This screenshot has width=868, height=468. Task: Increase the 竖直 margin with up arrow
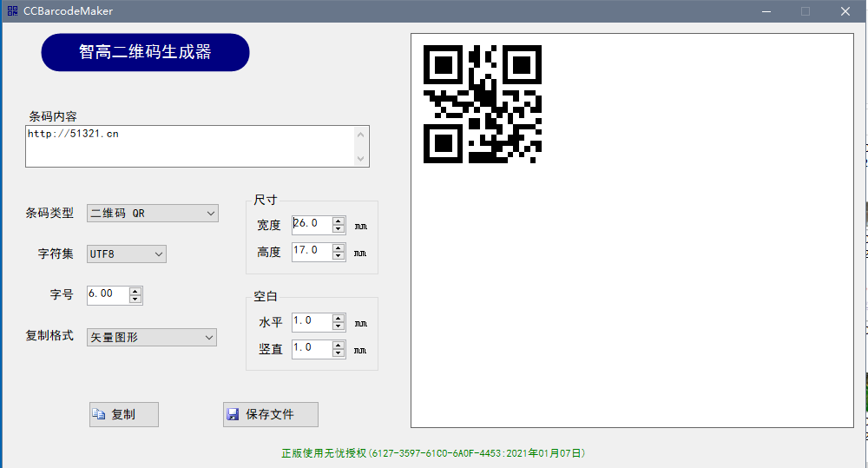point(339,345)
